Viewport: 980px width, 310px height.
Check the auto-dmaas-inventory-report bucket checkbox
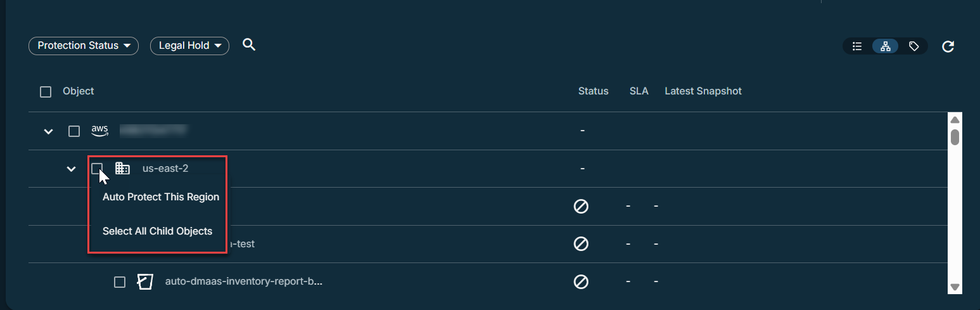point(120,282)
